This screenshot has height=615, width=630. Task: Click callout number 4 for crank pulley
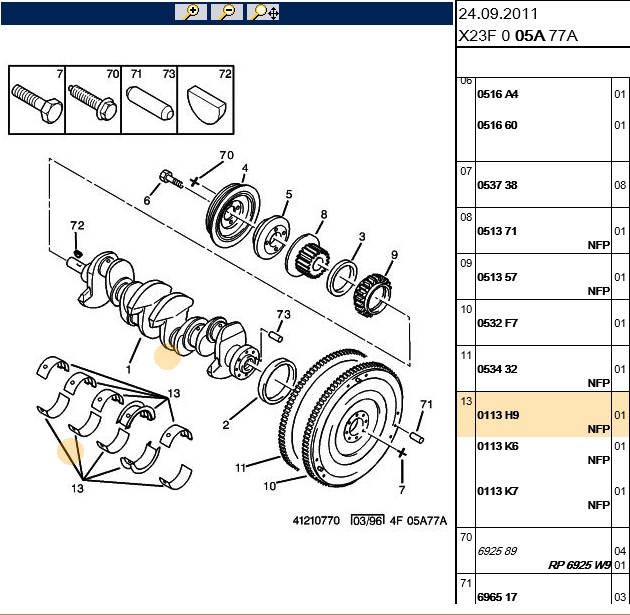[x=245, y=168]
